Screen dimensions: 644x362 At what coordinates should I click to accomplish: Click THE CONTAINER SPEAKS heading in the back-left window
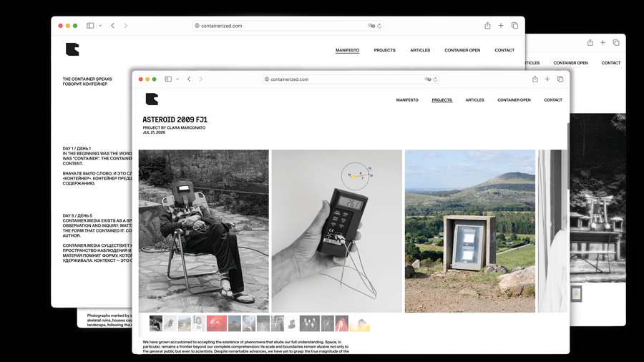[87, 79]
